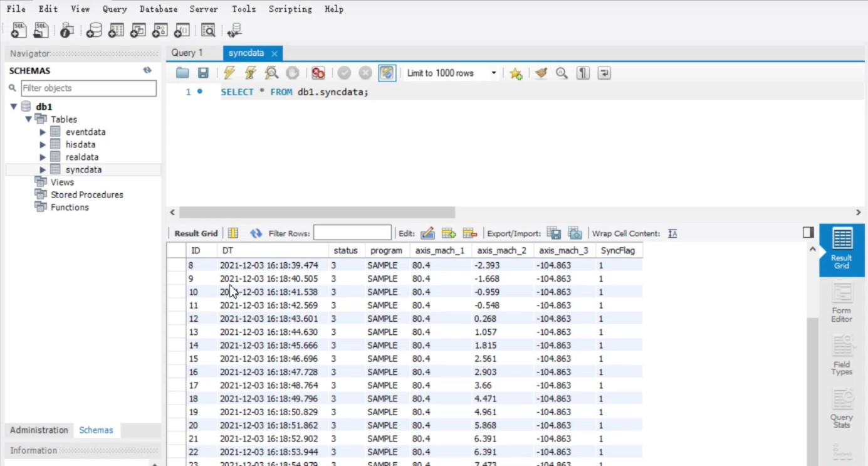The height and width of the screenshot is (466, 868).
Task: Toggle word wrap in editor
Action: (x=604, y=73)
